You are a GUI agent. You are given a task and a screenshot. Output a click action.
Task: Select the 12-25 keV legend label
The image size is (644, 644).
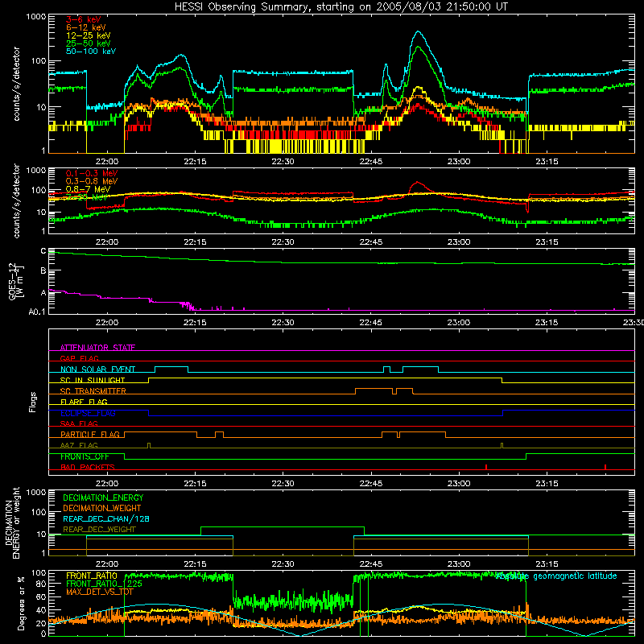tap(88, 35)
